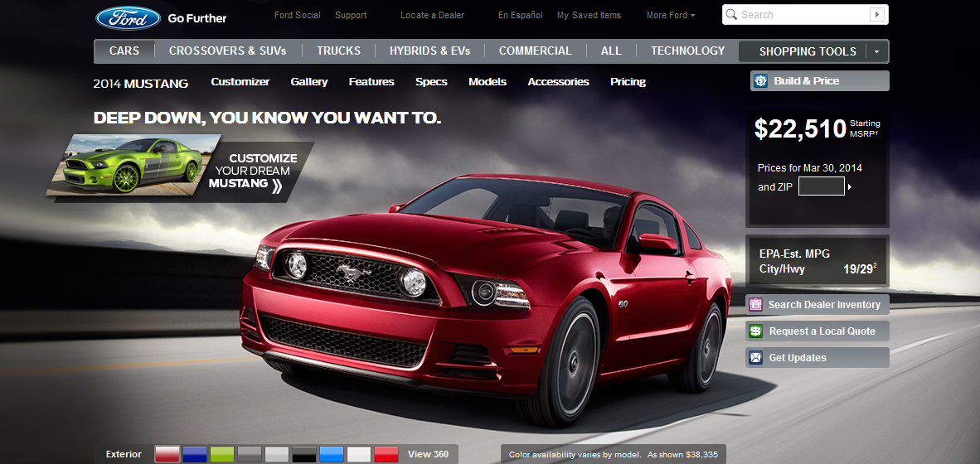Select the lime green exterior color swatch

coord(223,454)
